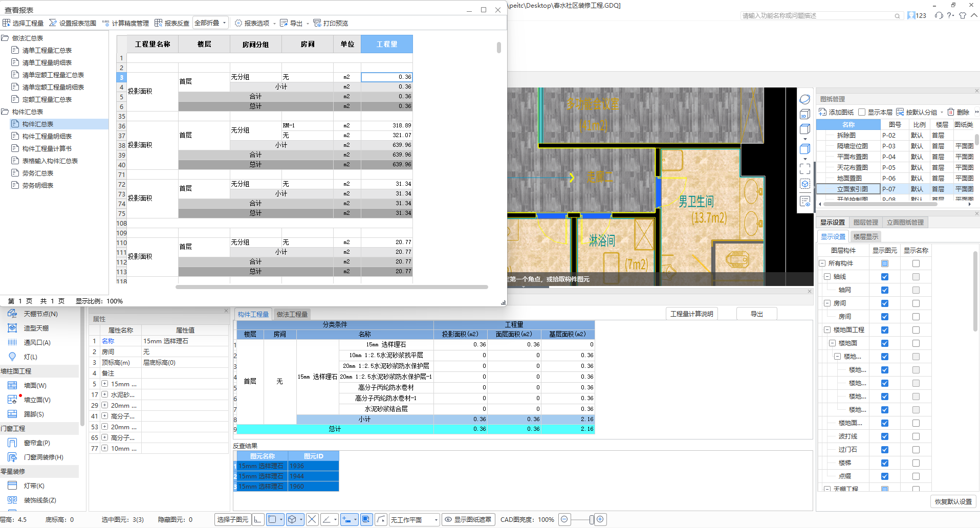Decrease CAD brightness with minus button
This screenshot has height=528, width=980.
(x=564, y=519)
